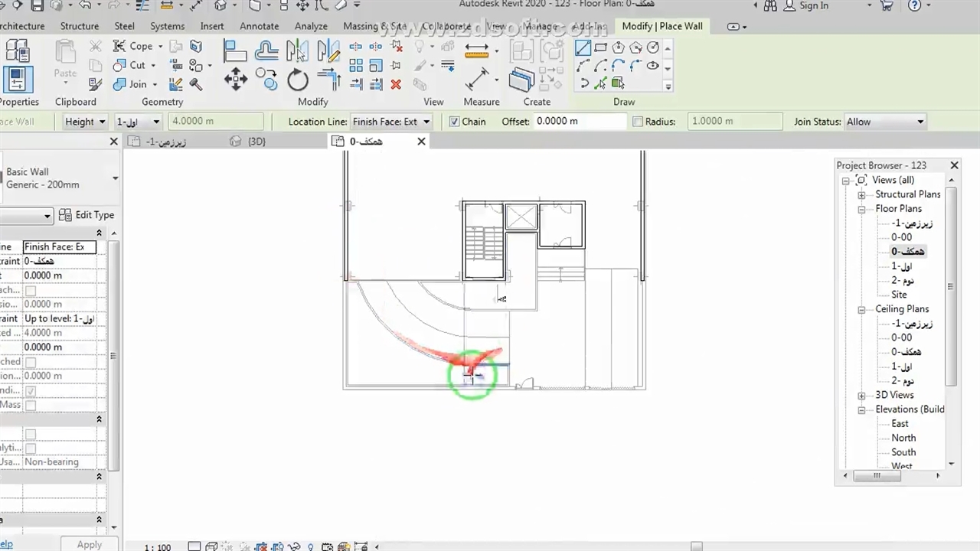The width and height of the screenshot is (980, 551).
Task: Click the Offset value input field
Action: click(580, 122)
